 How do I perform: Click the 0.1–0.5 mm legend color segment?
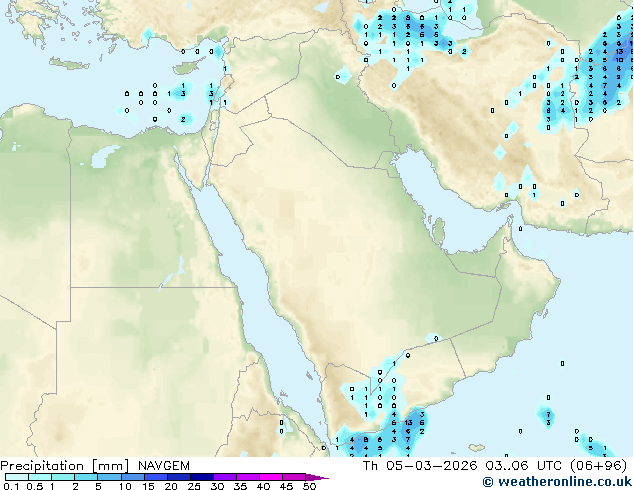[17, 477]
